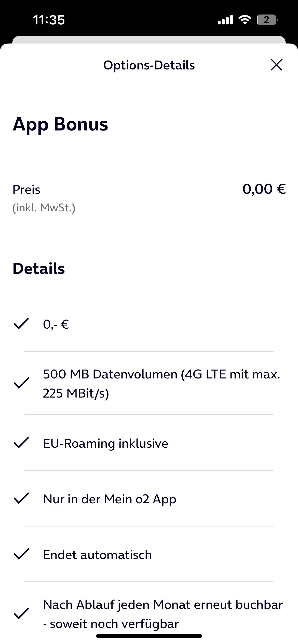The image size is (298, 644).
Task: Select the 500 MB Datenvolumen detail text
Action: click(x=162, y=384)
